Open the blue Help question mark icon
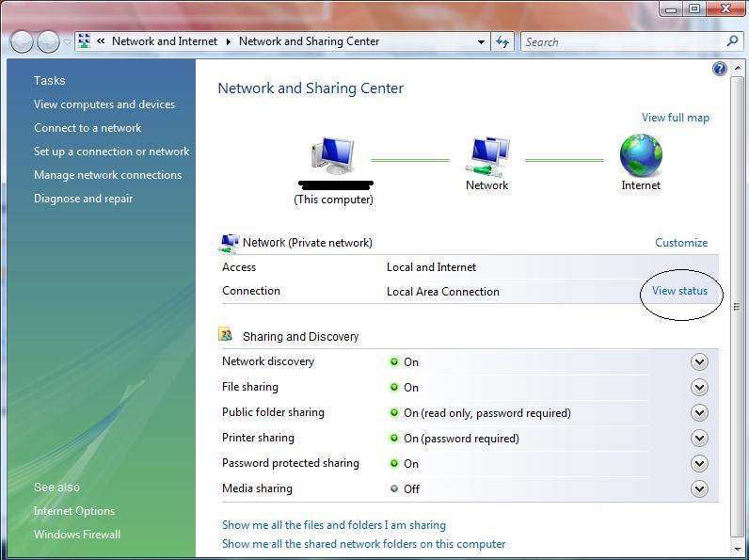 (x=720, y=69)
